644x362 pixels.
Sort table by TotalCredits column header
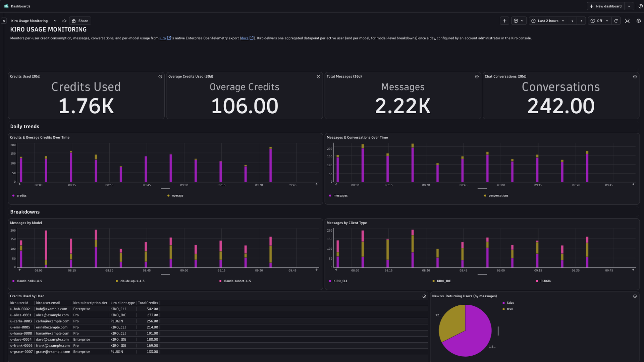pos(148,303)
